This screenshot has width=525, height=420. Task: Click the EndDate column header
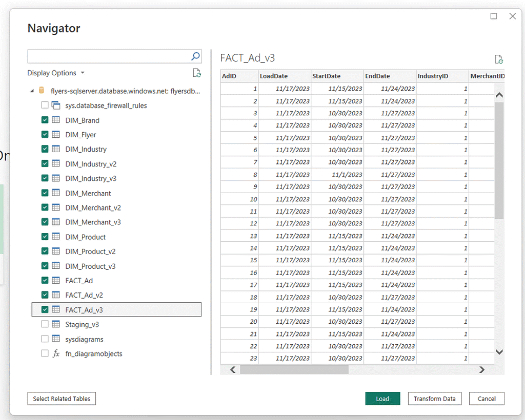coord(390,76)
